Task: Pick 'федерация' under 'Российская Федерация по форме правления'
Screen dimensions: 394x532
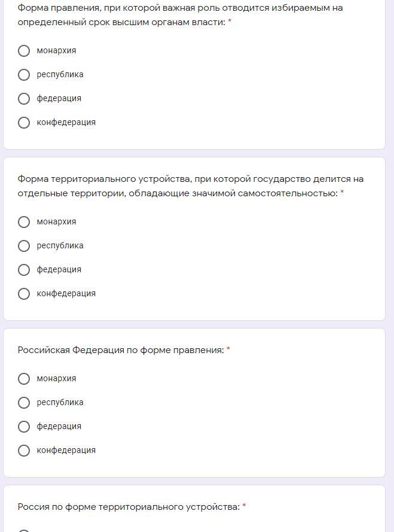Action: click(24, 427)
